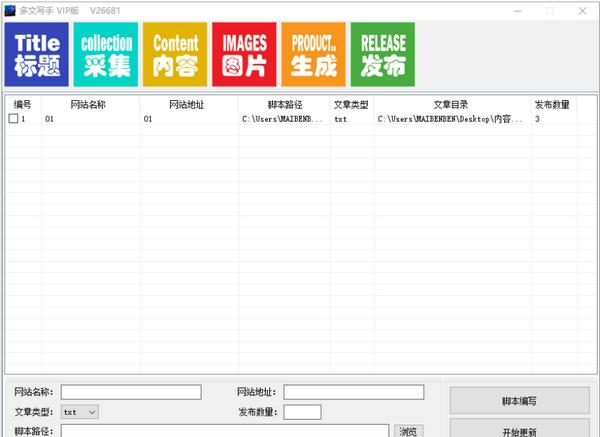Screen dimensions: 600x437
Task: Tick the checkbox for row 1
Action: coord(13,119)
